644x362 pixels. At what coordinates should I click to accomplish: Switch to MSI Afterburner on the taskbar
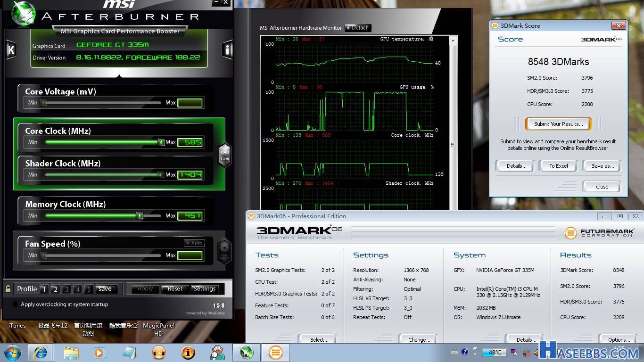(246, 353)
